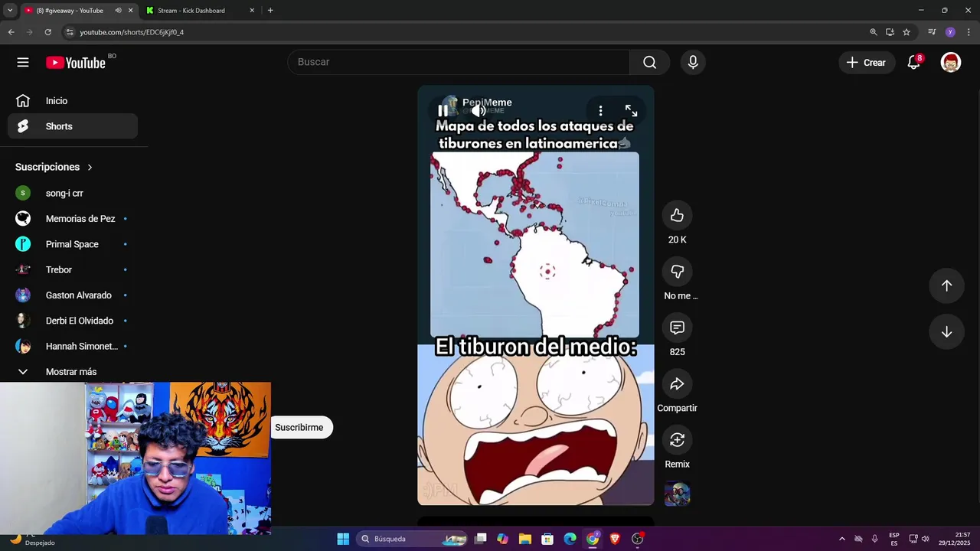Click the Crear button

coord(867,63)
